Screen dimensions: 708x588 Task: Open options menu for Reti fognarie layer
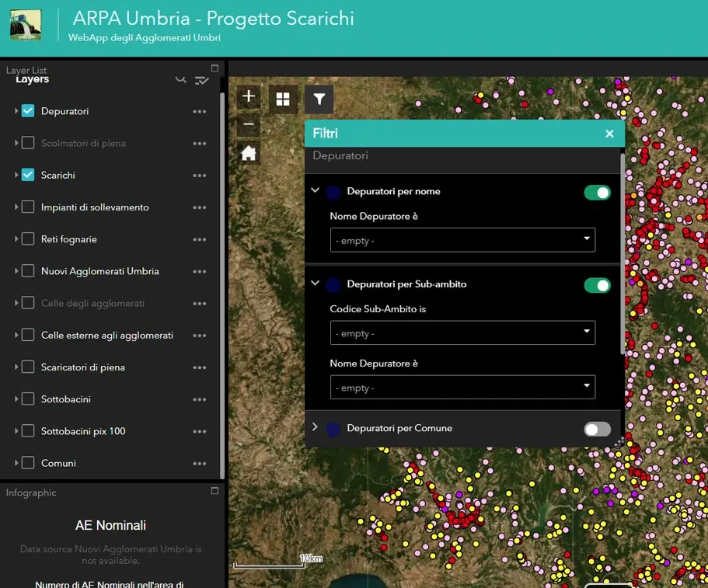(x=199, y=239)
